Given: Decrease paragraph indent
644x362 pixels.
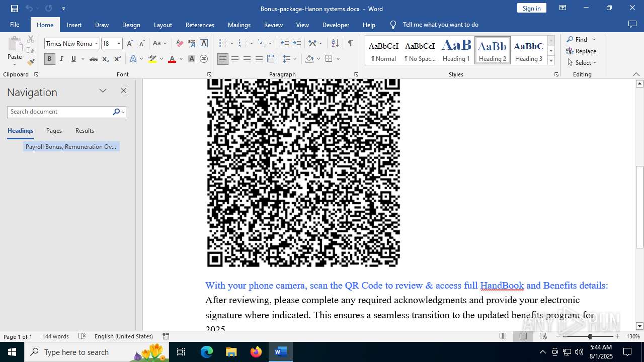Looking at the screenshot, I should [285, 44].
